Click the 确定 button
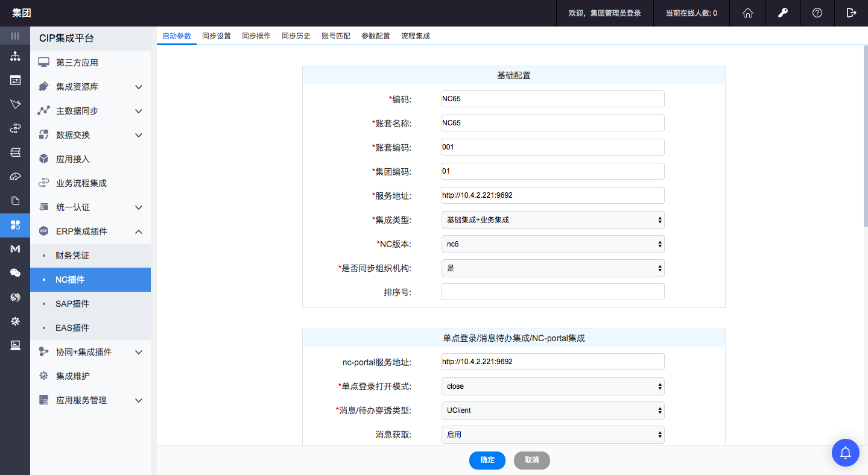Image resolution: width=868 pixels, height=475 pixels. (487, 461)
